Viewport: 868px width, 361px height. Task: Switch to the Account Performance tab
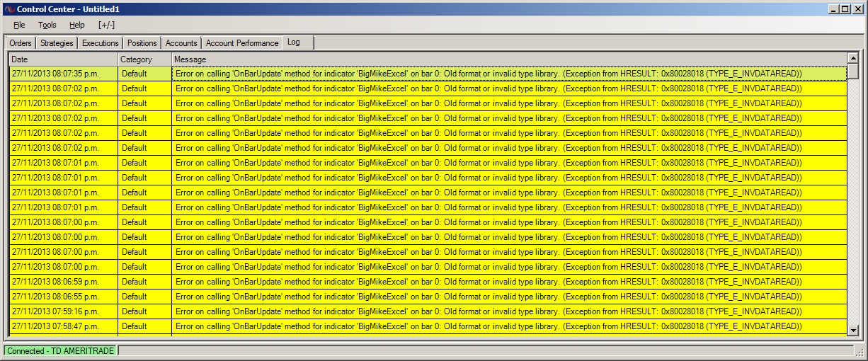(x=242, y=43)
